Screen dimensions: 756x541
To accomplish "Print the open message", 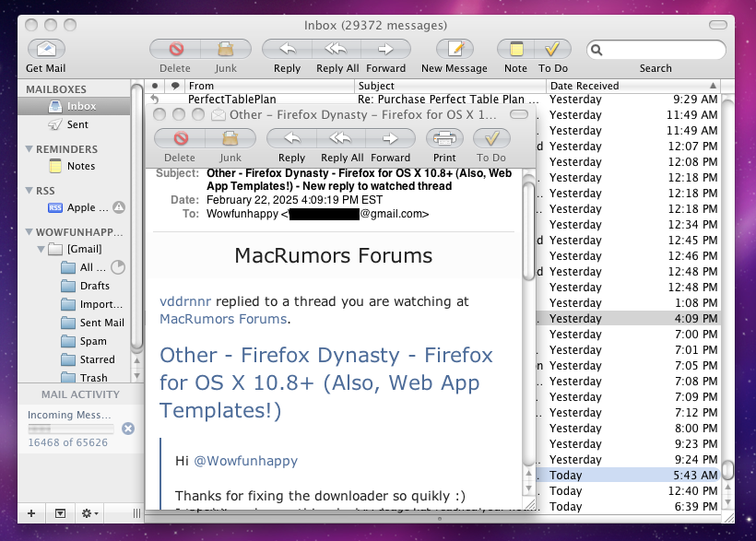I will point(444,138).
